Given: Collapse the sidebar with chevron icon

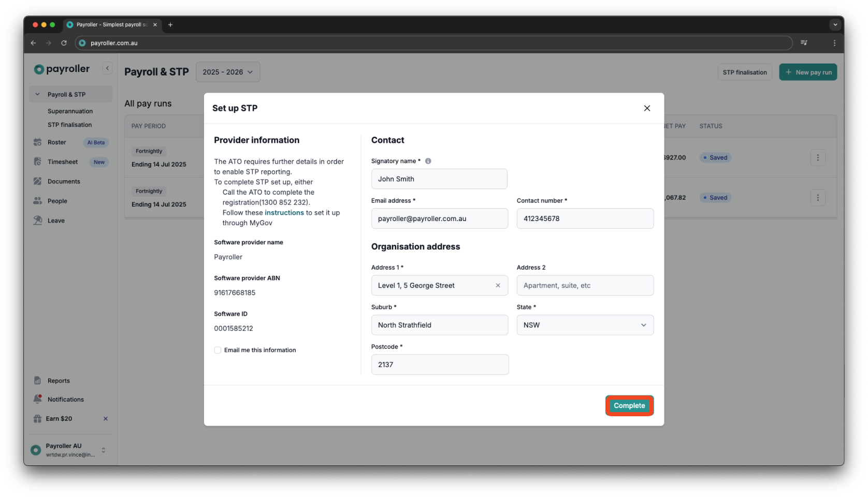Looking at the screenshot, I should pyautogui.click(x=107, y=68).
